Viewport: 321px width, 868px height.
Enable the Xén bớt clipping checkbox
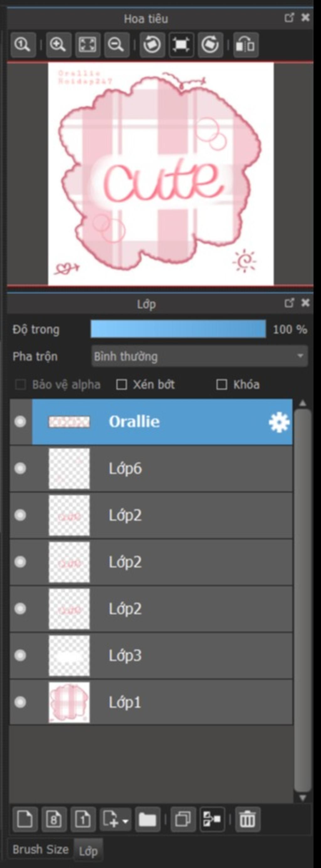121,384
